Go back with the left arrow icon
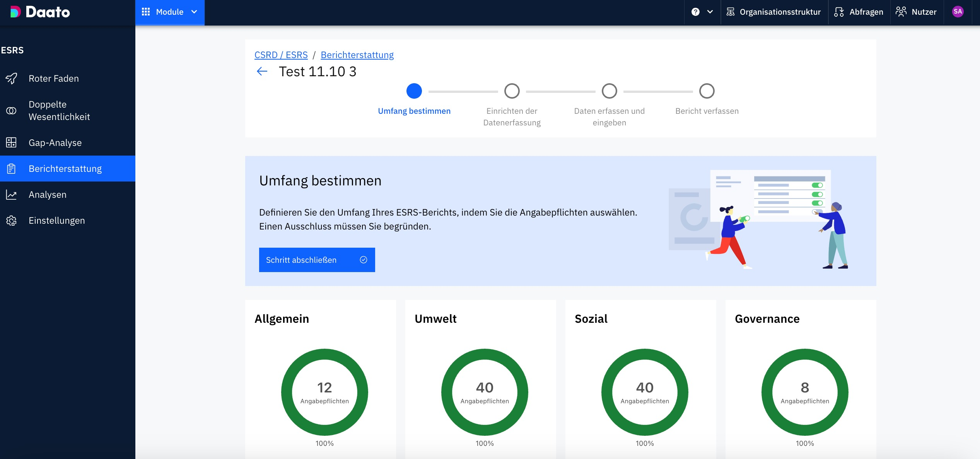Viewport: 980px width, 459px height. (262, 71)
